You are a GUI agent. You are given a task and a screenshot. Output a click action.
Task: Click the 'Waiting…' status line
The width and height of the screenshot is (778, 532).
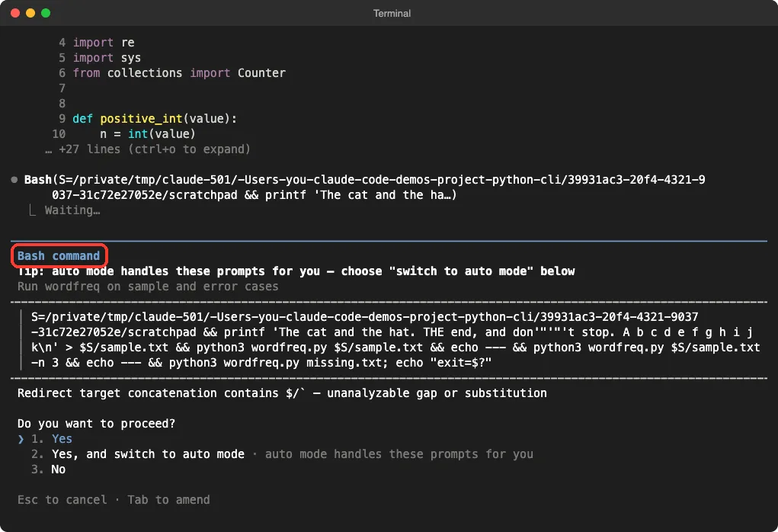pos(72,210)
